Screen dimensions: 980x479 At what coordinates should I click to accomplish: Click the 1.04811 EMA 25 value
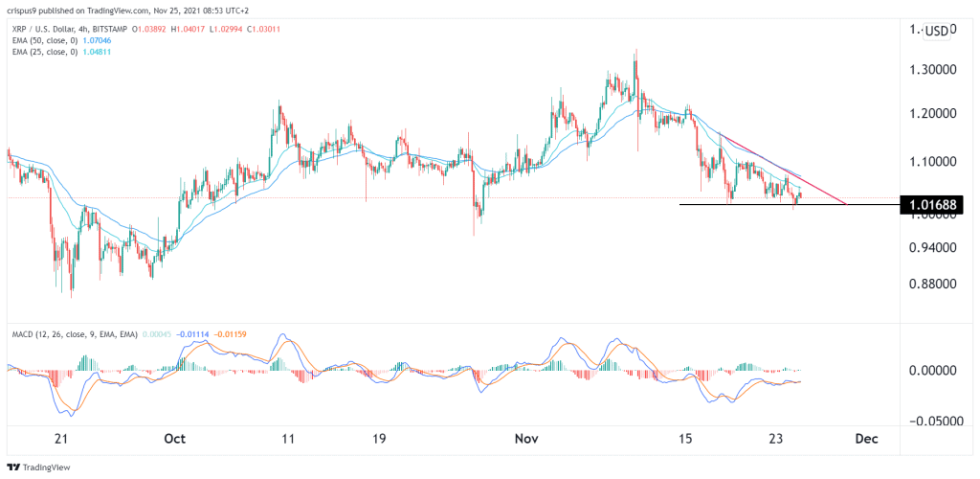click(99, 52)
